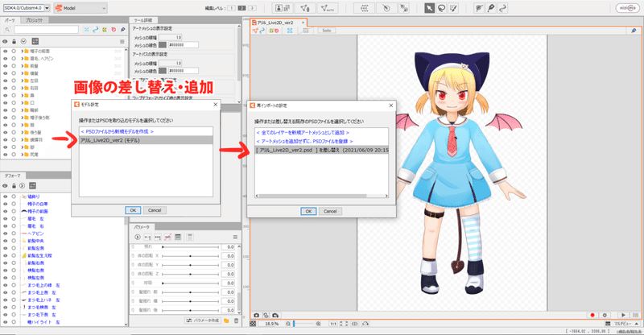Image resolution: width=644 pixels, height=335 pixels.
Task: Click the two-point key insert icon in Parameter panel
Action: click(147, 238)
